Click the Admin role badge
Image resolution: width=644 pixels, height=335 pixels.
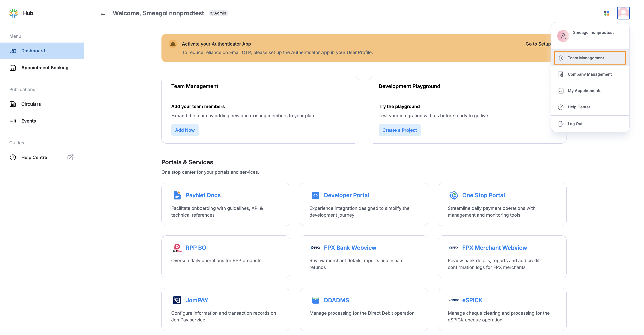click(219, 13)
